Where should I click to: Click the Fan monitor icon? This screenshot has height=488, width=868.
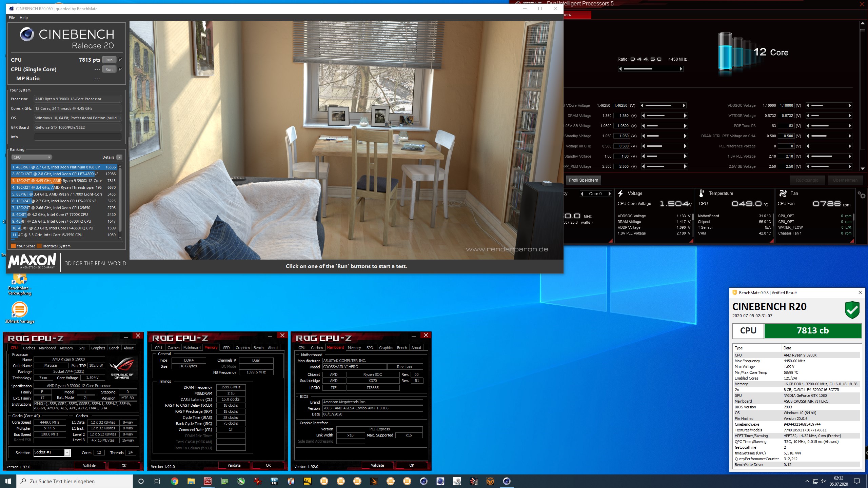point(783,194)
